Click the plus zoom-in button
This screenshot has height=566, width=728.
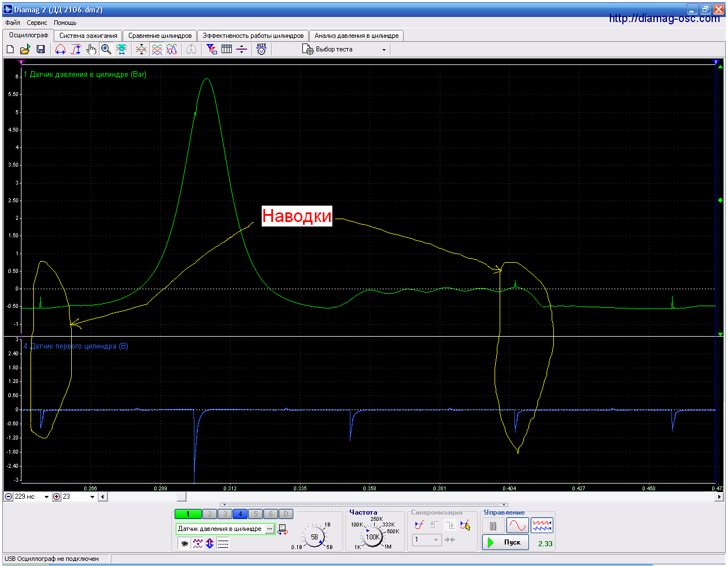pos(57,497)
